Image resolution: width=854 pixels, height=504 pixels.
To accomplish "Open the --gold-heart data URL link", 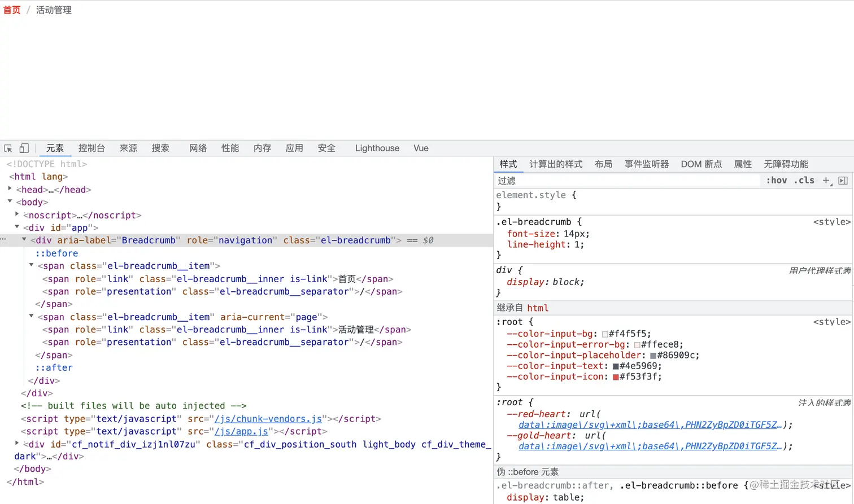I will click(650, 446).
